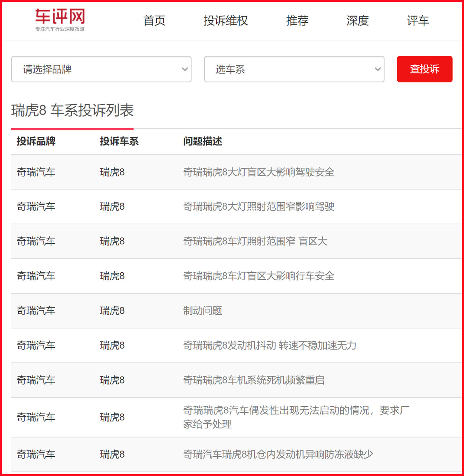Open complaint 奇瑞瑞虎8车灯照射范围窄 盲区大
Viewport: 464px width, 476px height.
pos(255,241)
